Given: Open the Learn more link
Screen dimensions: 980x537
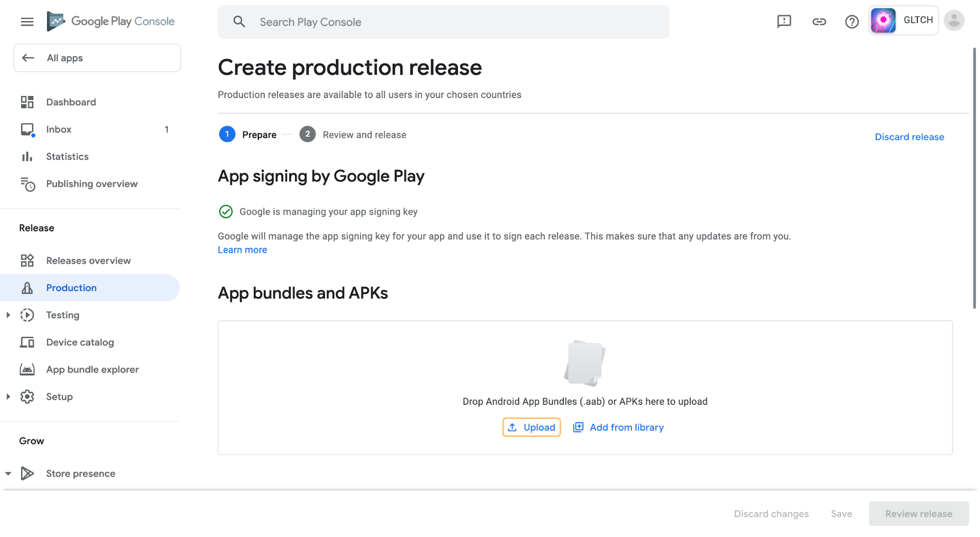Looking at the screenshot, I should pyautogui.click(x=242, y=250).
